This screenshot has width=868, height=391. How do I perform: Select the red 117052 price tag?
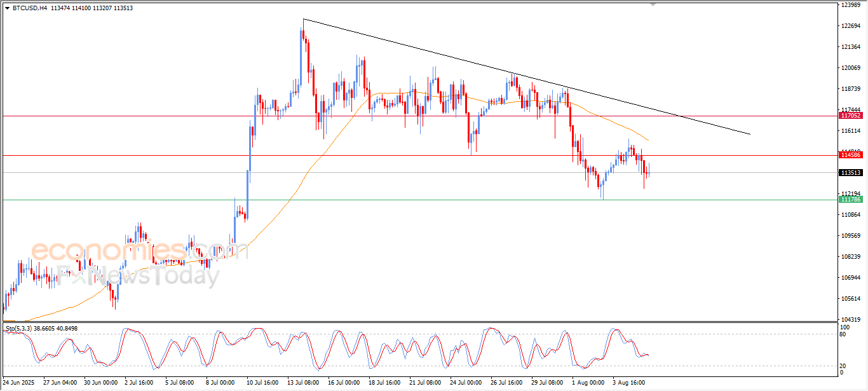(850, 116)
